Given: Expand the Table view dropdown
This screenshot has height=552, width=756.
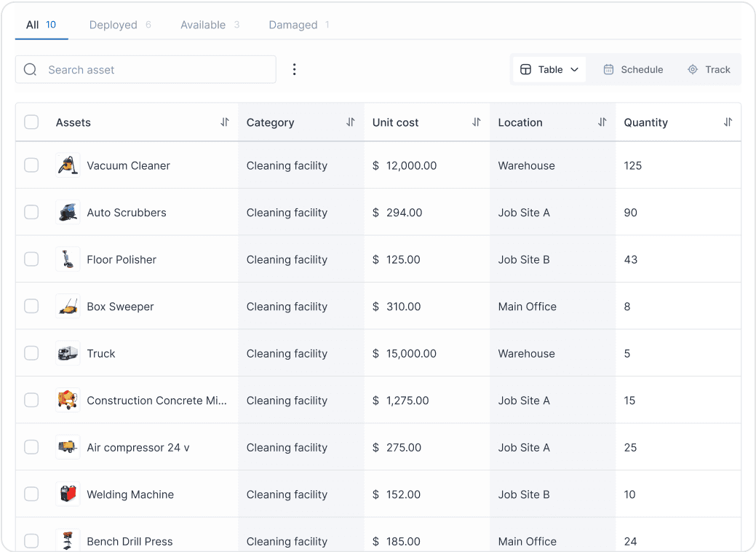Looking at the screenshot, I should pyautogui.click(x=549, y=69).
